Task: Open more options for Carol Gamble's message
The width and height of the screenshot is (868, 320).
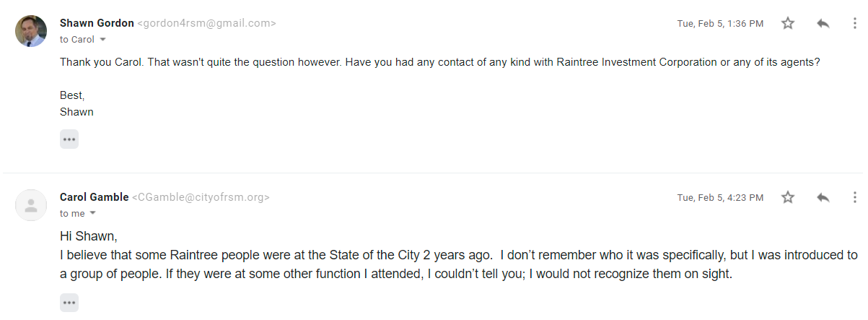Action: tap(855, 197)
